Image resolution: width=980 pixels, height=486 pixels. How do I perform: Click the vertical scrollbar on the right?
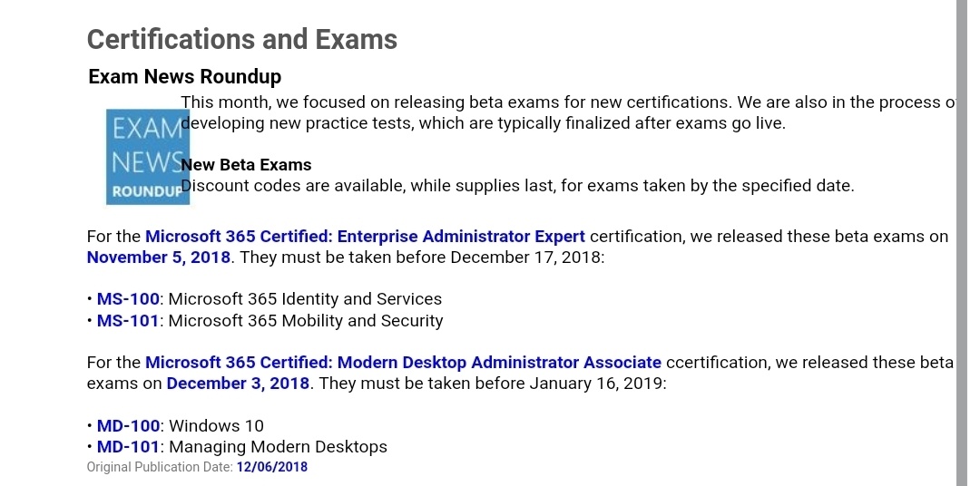(961, 243)
